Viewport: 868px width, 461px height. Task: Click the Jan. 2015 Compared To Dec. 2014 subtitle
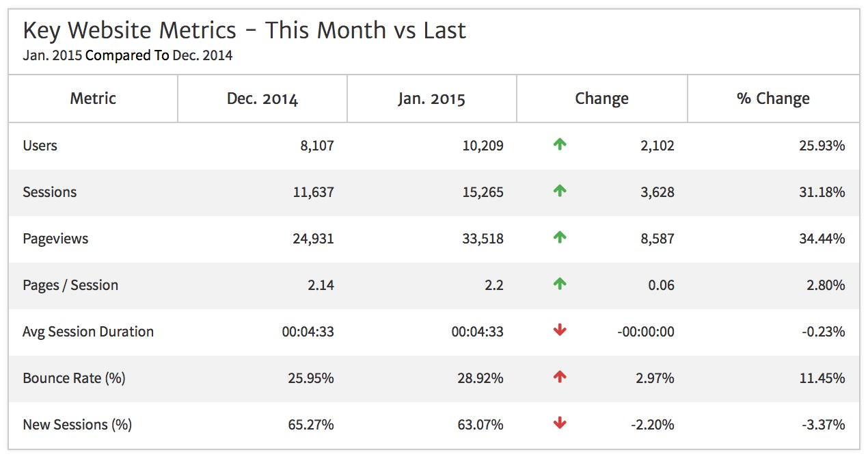point(128,56)
